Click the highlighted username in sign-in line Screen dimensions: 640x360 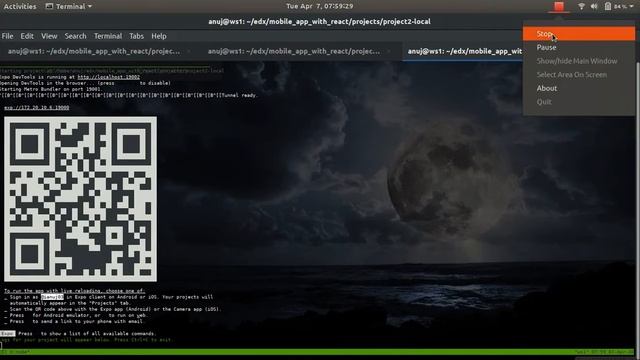(52, 297)
